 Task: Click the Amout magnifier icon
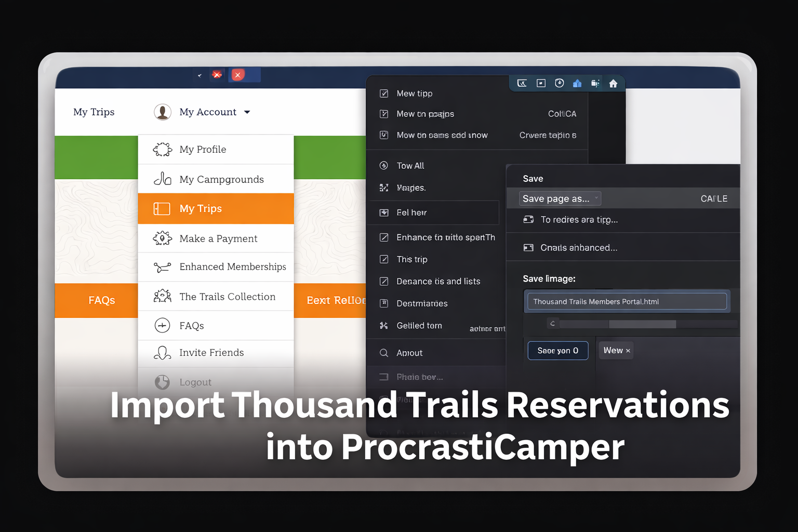click(384, 353)
